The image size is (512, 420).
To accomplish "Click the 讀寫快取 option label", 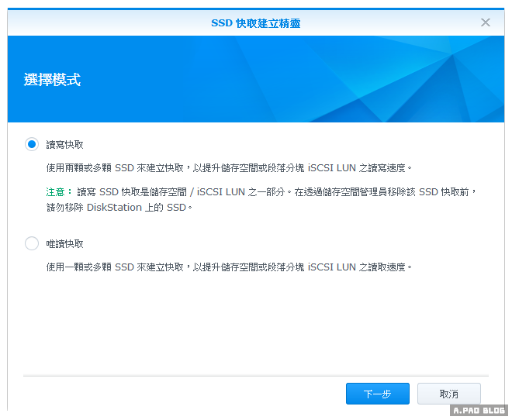I will pos(65,145).
